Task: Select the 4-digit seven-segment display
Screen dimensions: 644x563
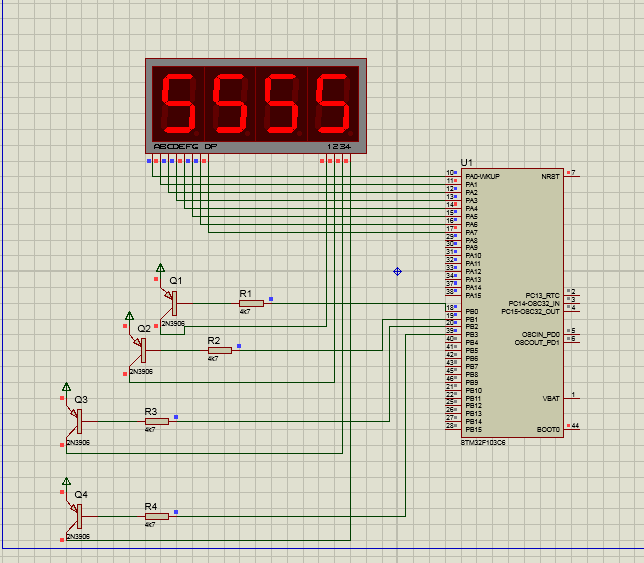Action: tap(256, 106)
